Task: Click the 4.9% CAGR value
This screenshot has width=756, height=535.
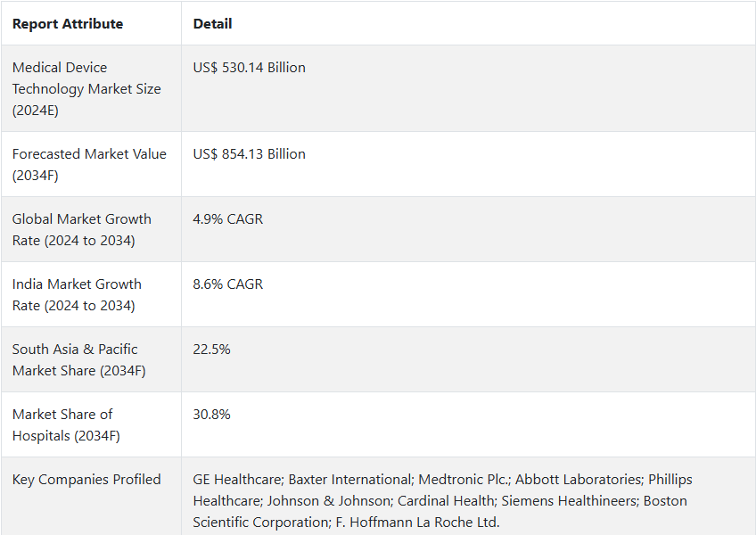Action: 228,219
